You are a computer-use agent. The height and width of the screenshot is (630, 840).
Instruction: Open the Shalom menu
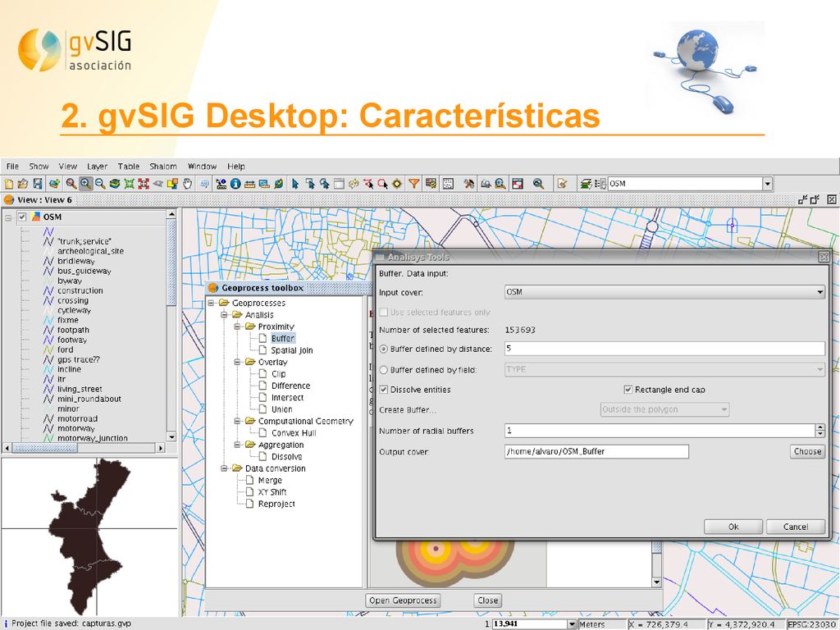pyautogui.click(x=163, y=167)
